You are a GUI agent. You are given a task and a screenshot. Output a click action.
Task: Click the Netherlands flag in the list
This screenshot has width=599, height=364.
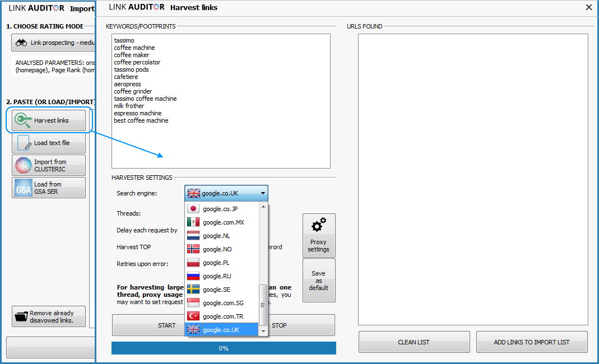[x=193, y=235]
